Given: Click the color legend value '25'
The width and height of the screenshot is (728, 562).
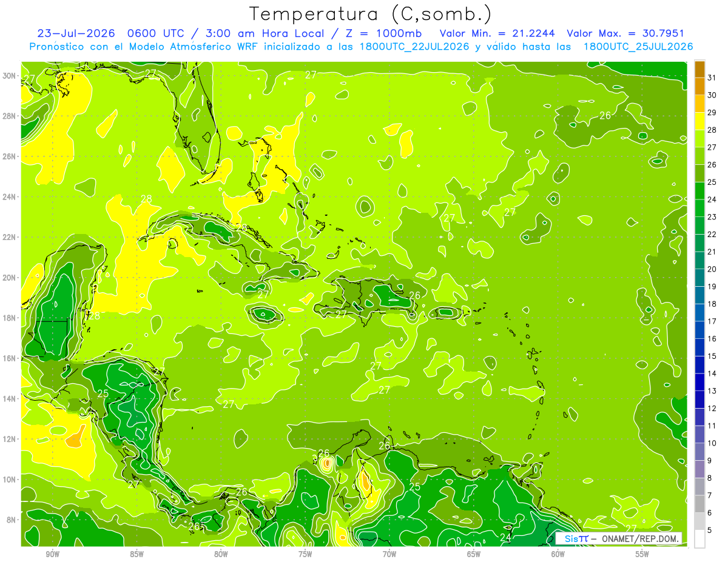Looking at the screenshot, I should (x=712, y=182).
